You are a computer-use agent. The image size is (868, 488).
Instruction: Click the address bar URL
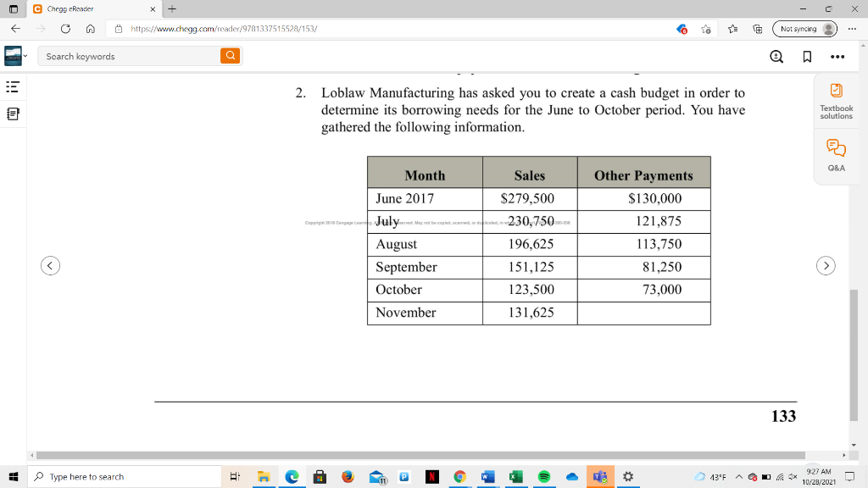pyautogui.click(x=224, y=29)
